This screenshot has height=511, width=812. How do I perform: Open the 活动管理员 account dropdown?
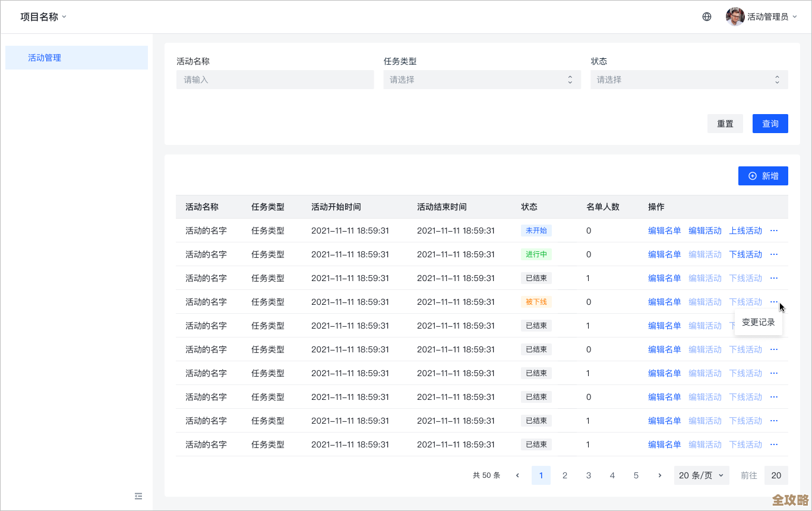click(769, 16)
